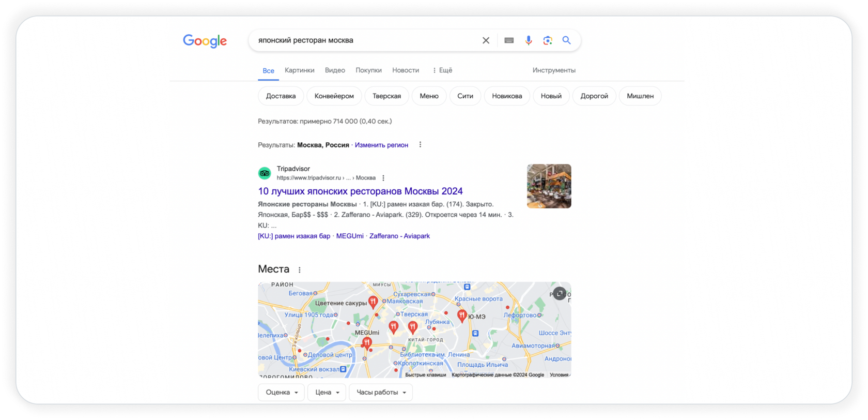Switch to the Новости tab
This screenshot has width=868, height=420.
coord(406,70)
